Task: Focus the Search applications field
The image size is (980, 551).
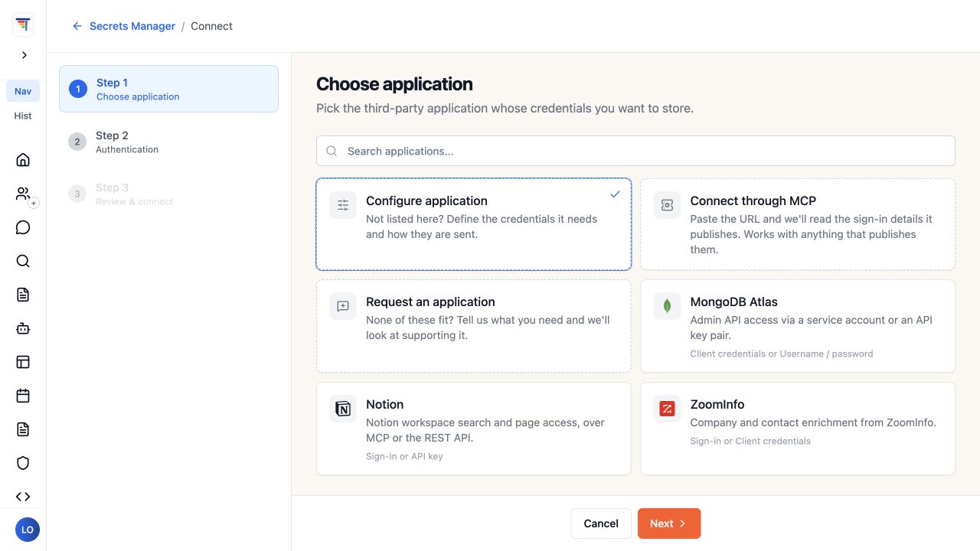Action: click(635, 151)
